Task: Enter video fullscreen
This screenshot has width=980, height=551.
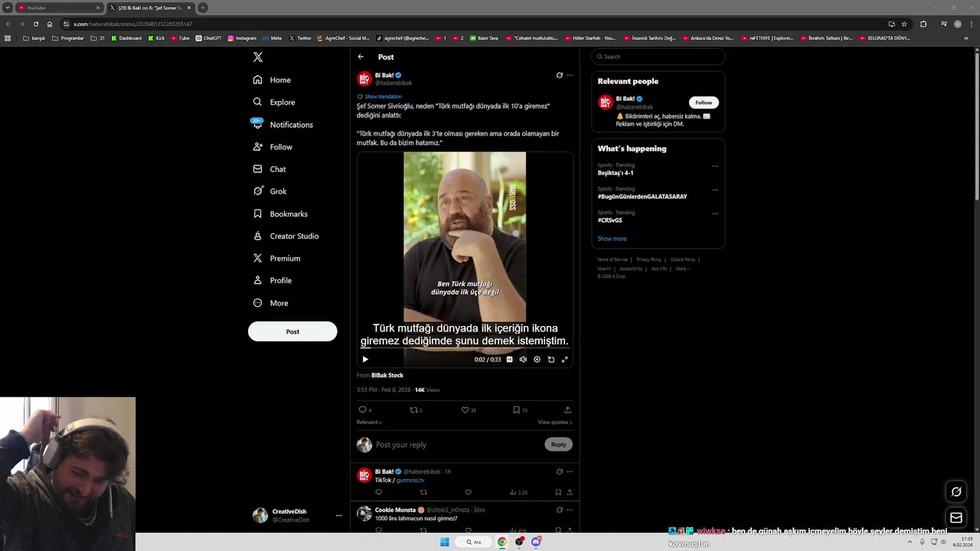Action: 565,359
